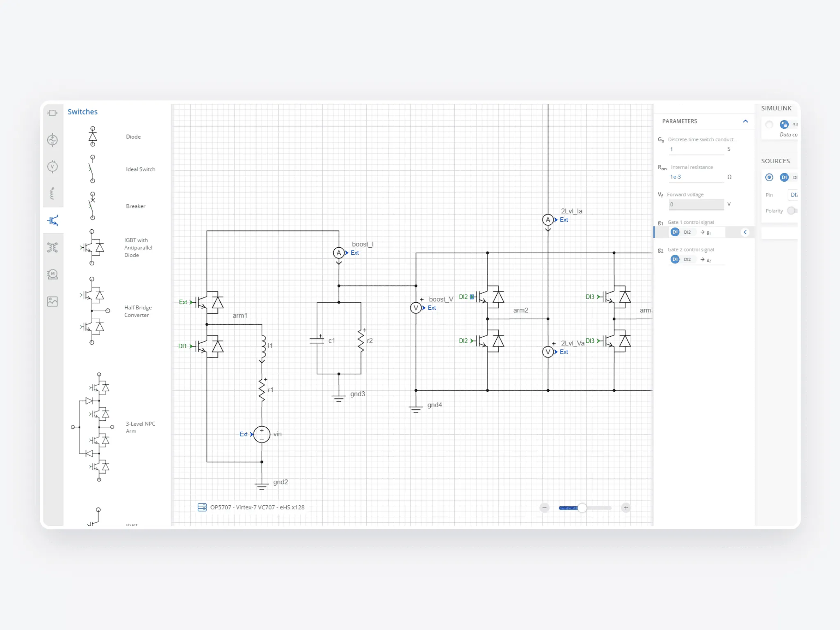Click the zoom in plus button
The height and width of the screenshot is (630, 840).
tap(625, 508)
